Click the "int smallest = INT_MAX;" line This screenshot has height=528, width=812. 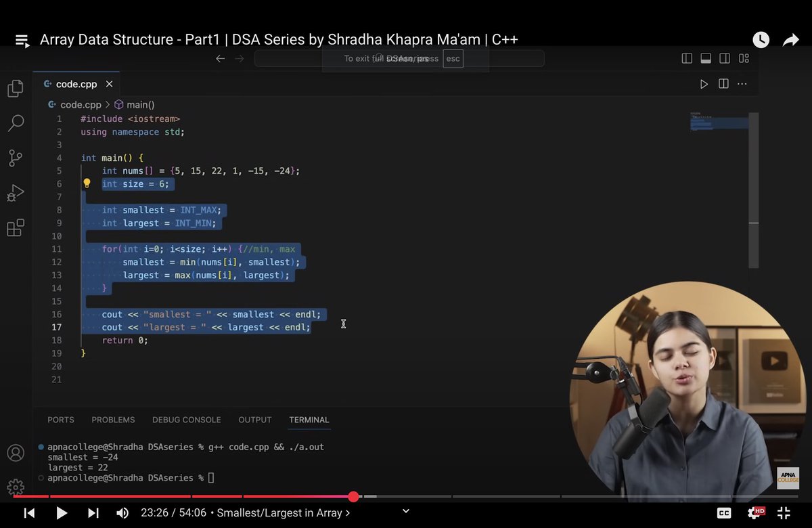pos(161,210)
